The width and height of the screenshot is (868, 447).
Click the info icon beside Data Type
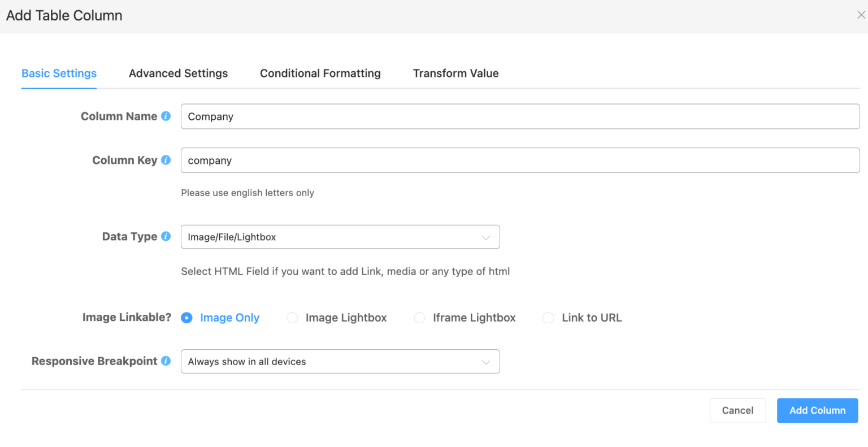coord(166,236)
